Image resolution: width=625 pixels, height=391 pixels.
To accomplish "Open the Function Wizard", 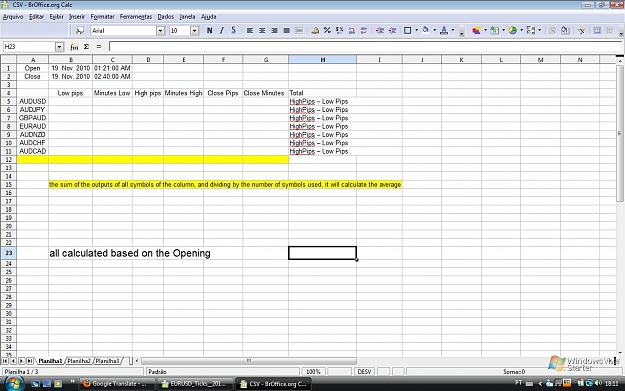I will pos(74,47).
